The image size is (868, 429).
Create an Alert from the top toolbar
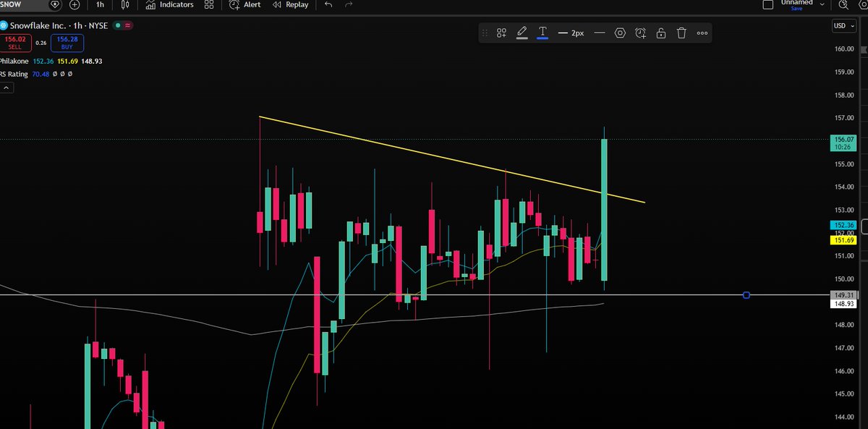click(x=244, y=4)
